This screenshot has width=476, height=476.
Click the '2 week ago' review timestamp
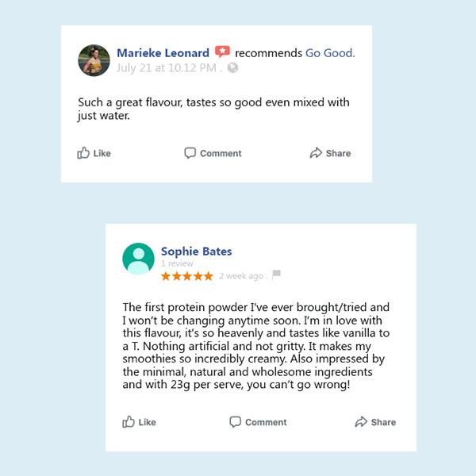click(240, 276)
